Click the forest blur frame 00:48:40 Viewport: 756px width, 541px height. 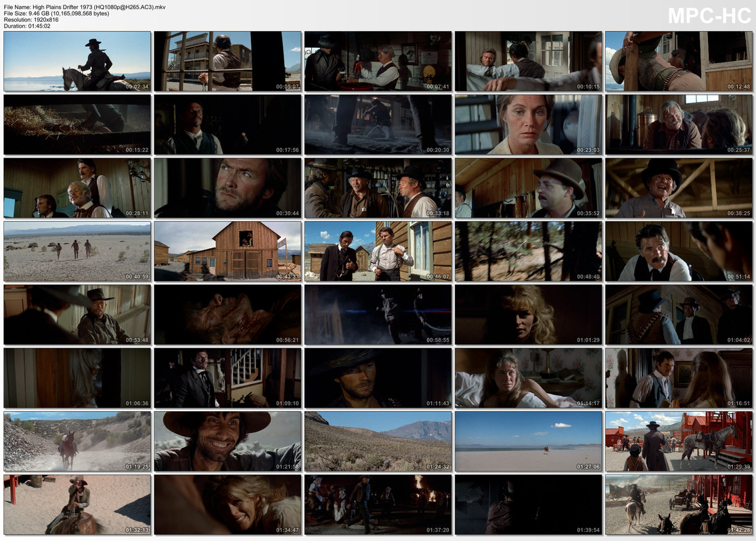pyautogui.click(x=529, y=252)
